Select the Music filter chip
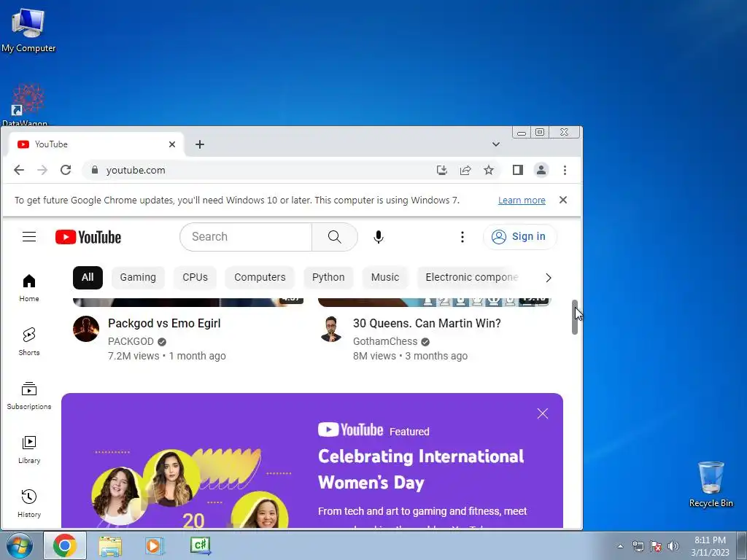The width and height of the screenshot is (747, 560). click(385, 278)
